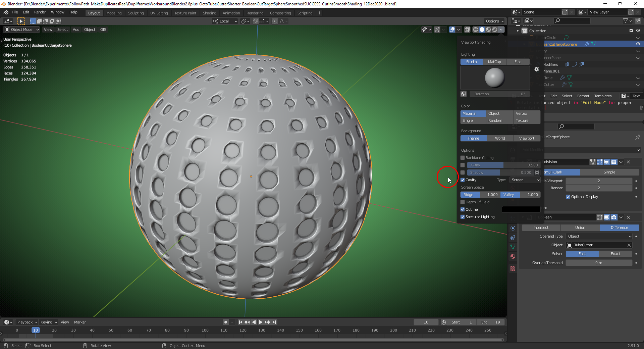Select the Tweak select tool icon
Image resolution: width=644 pixels, height=349 pixels.
(x=21, y=21)
